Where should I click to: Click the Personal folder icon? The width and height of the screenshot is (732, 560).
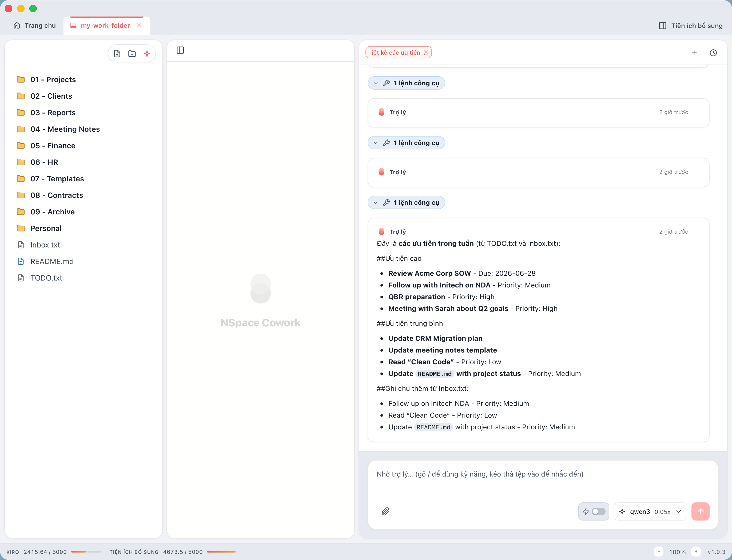click(21, 228)
